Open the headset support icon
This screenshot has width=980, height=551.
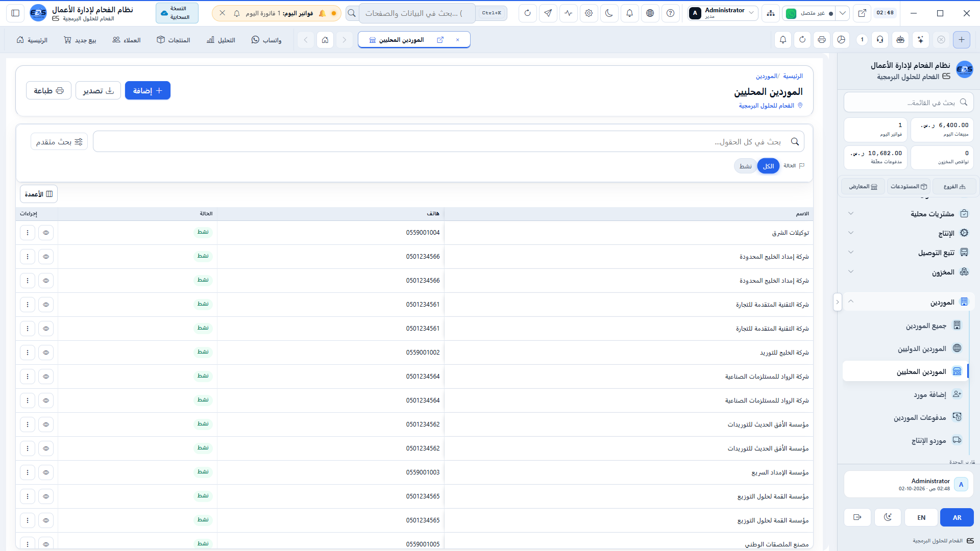pyautogui.click(x=880, y=40)
